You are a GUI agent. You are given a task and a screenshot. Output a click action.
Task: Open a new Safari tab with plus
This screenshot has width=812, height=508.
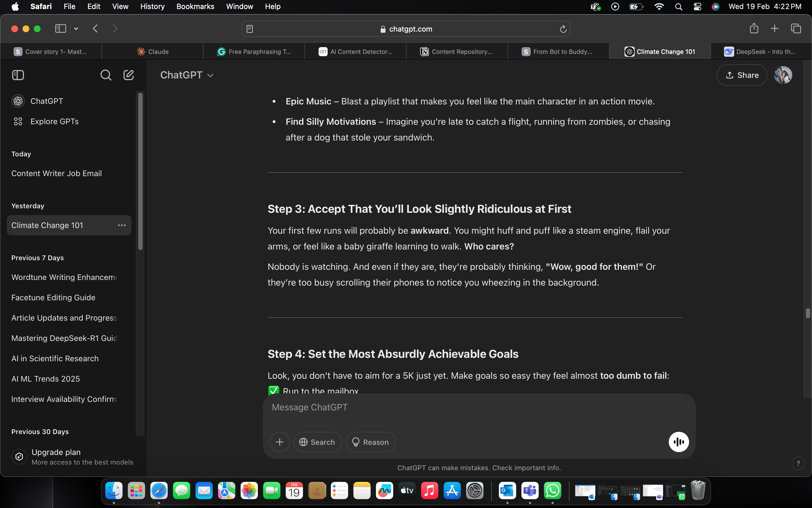(x=775, y=29)
